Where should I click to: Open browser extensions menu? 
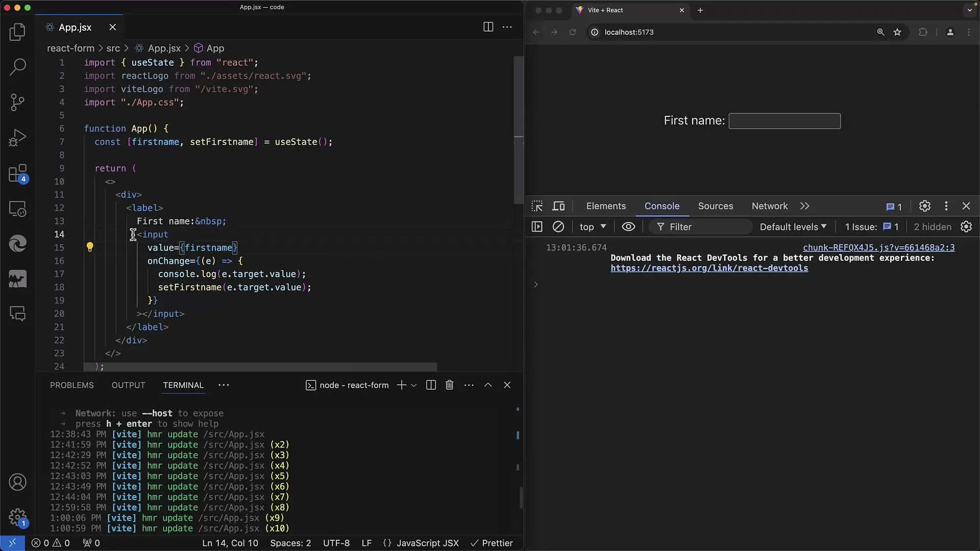pos(923,32)
